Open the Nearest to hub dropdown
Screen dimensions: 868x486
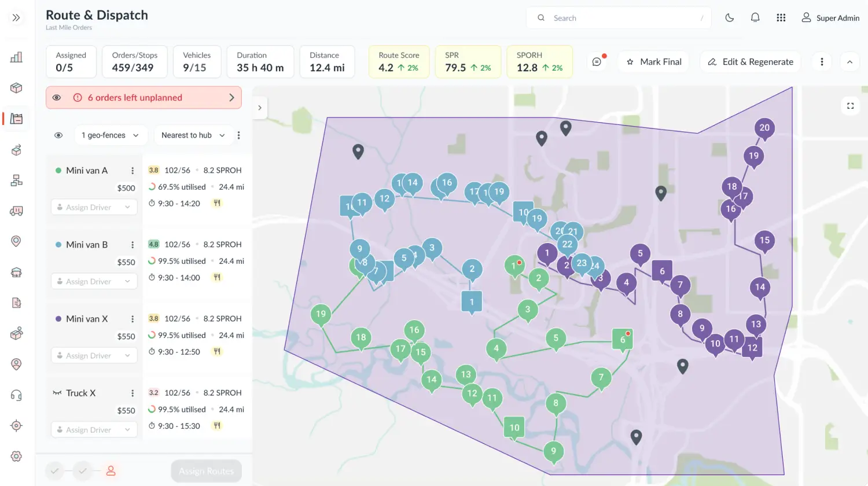193,135
